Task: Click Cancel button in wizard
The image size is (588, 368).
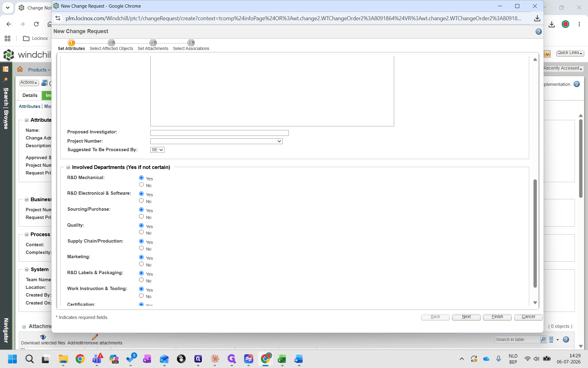Action: [x=528, y=317]
